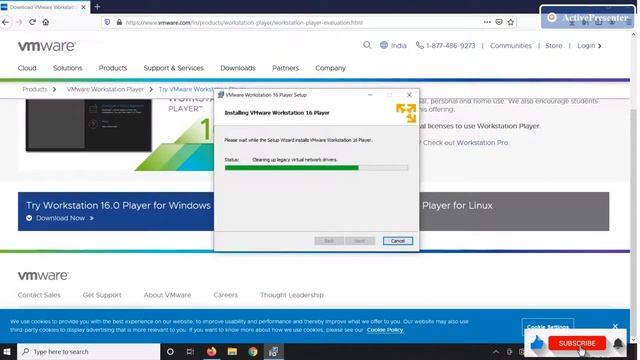Open the Support & Services menu
Screen dimensions: 640x360
pyautogui.click(x=173, y=68)
